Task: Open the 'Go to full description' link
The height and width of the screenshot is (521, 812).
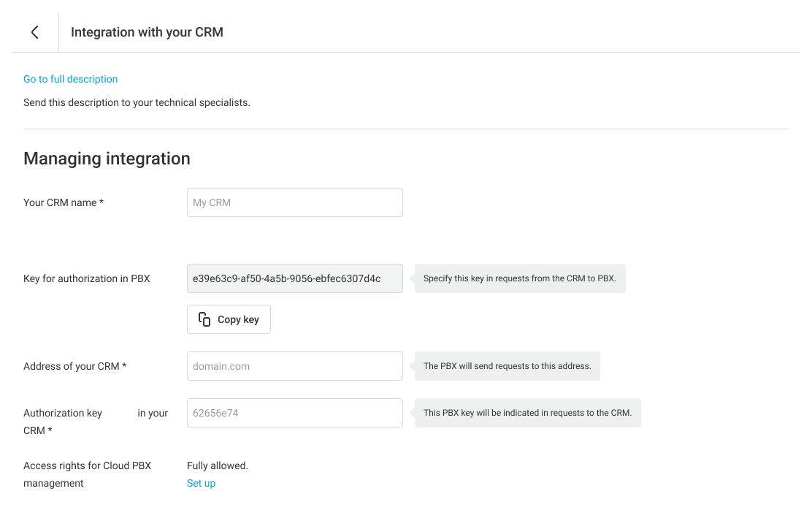Action: click(x=70, y=79)
